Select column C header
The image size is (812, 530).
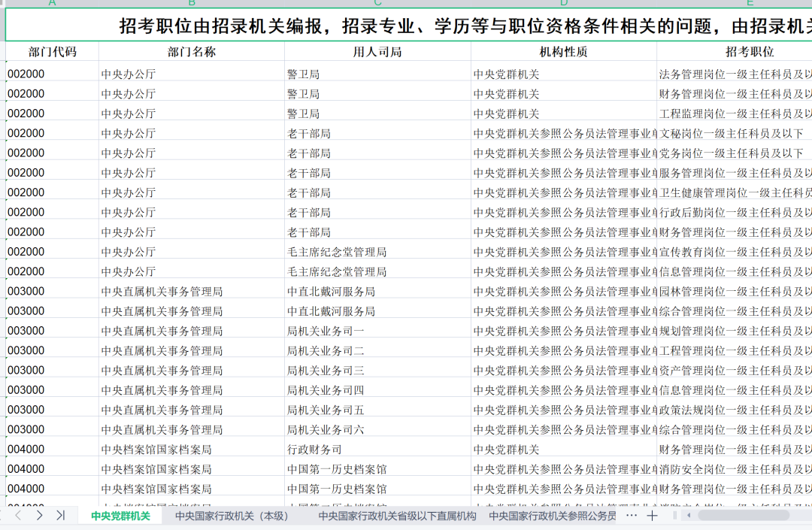tap(377, 4)
